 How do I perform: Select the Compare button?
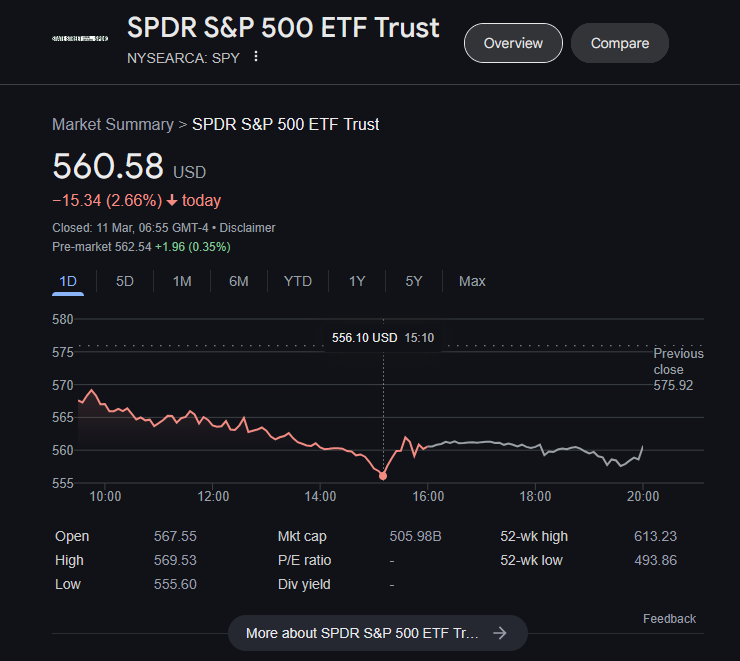[620, 43]
